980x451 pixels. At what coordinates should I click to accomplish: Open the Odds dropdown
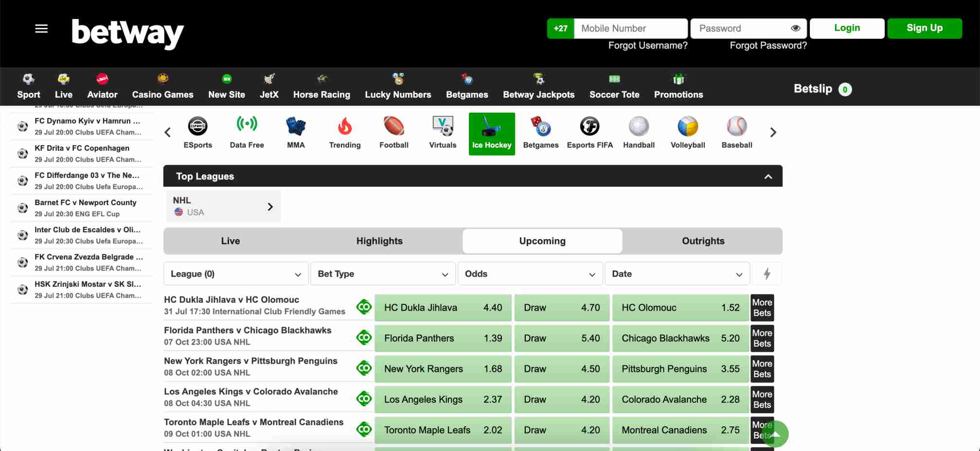tap(530, 274)
